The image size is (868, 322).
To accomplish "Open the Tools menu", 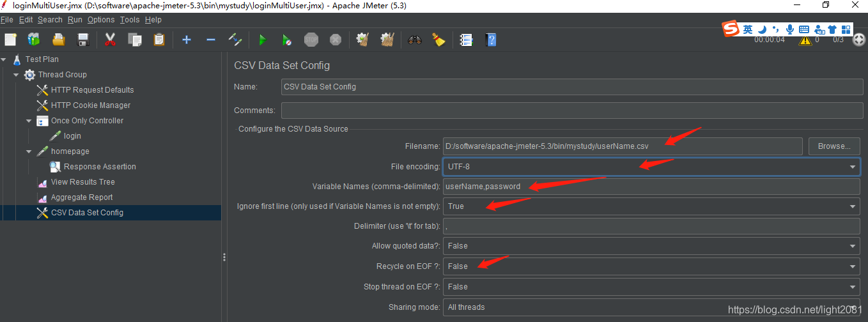I will [x=130, y=20].
